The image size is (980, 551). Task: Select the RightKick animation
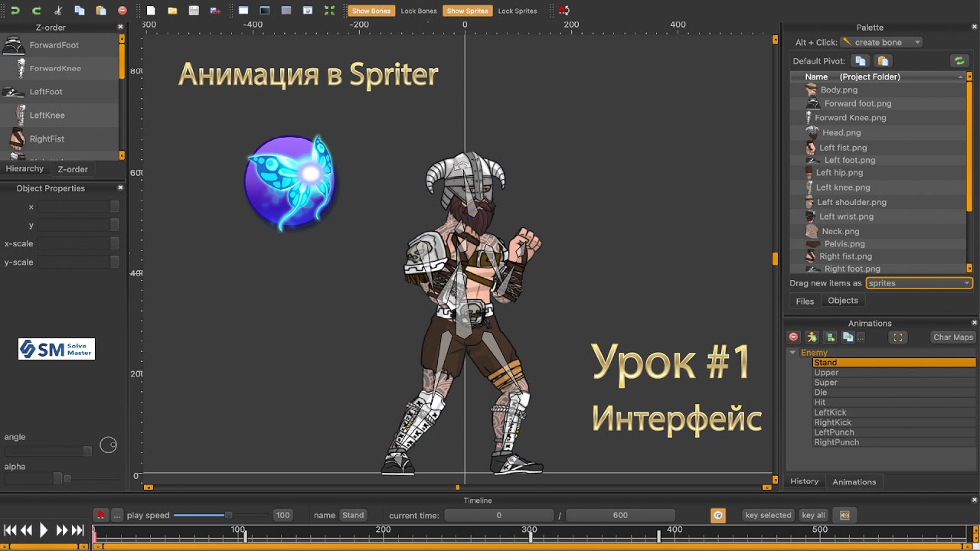[893, 422]
